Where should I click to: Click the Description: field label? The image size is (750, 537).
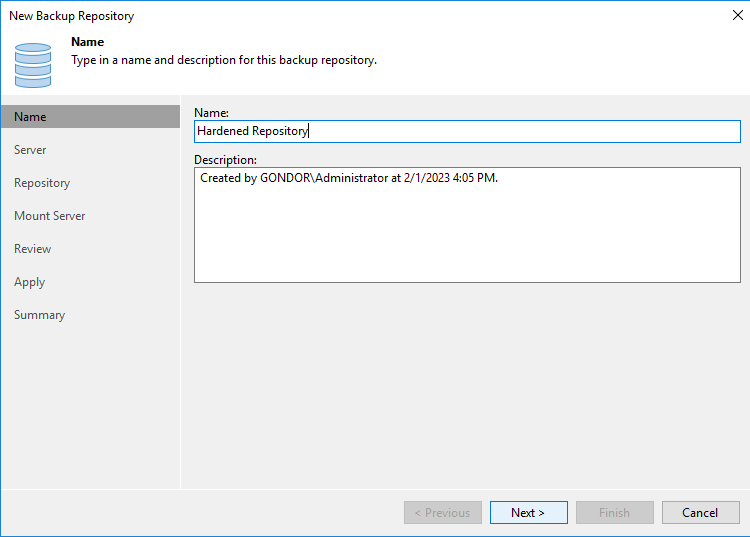225,160
